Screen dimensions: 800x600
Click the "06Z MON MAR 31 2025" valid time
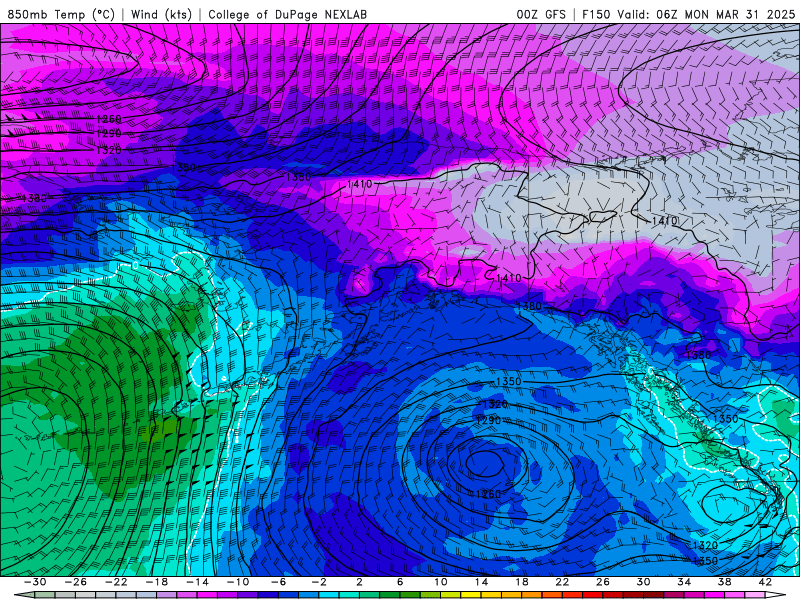click(726, 14)
